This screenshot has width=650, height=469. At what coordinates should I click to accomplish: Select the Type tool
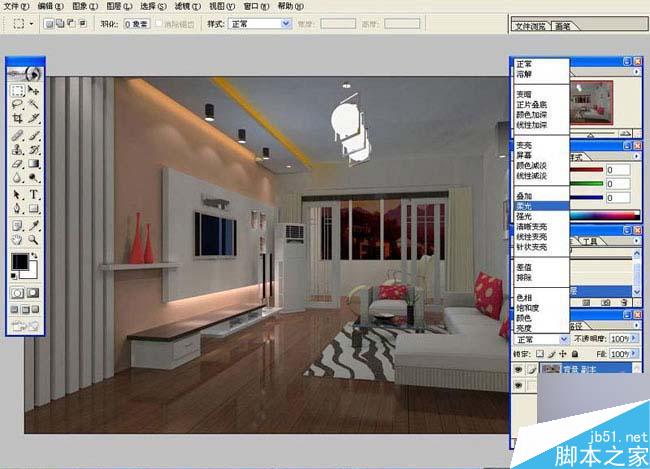click(x=34, y=194)
